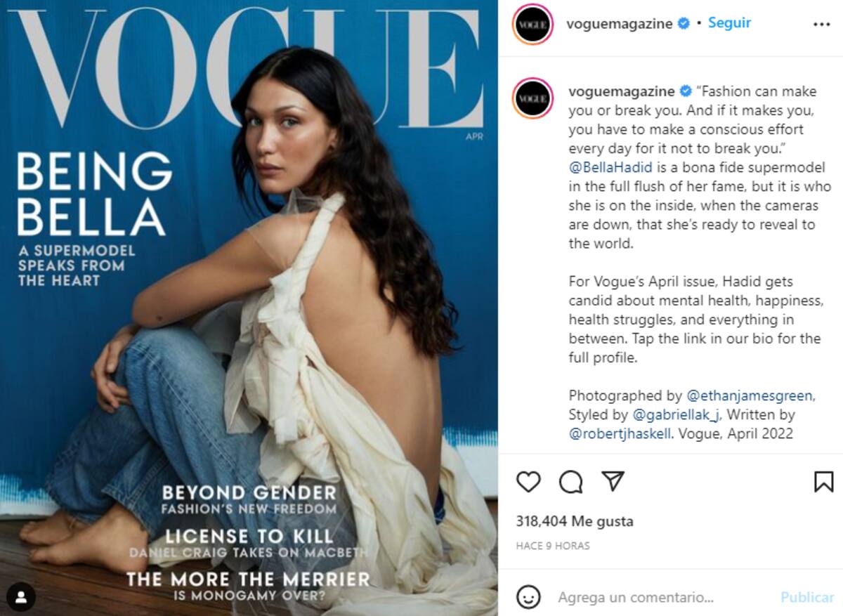The height and width of the screenshot is (616, 843).
Task: Save the post with the bookmark icon
Action: click(823, 482)
